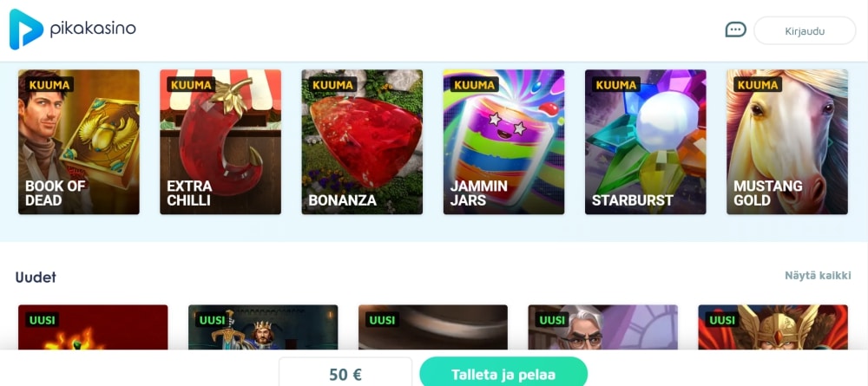
Task: Click the pikakasino wordmark text
Action: [x=93, y=29]
